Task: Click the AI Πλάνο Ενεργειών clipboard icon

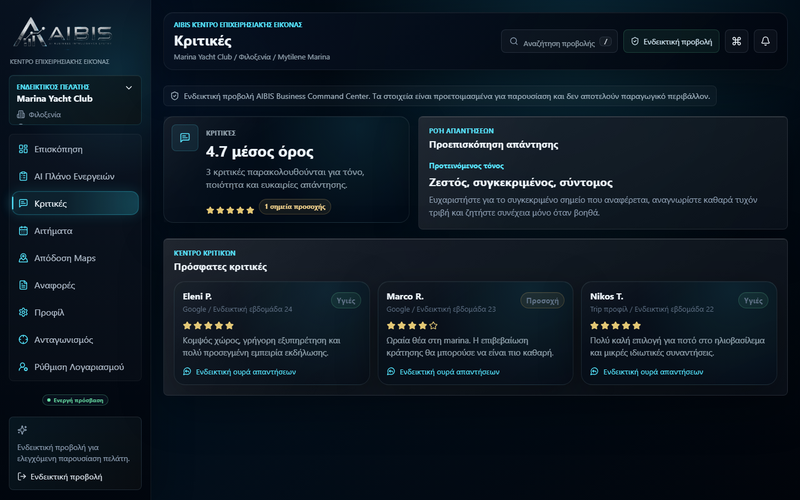Action: point(23,176)
